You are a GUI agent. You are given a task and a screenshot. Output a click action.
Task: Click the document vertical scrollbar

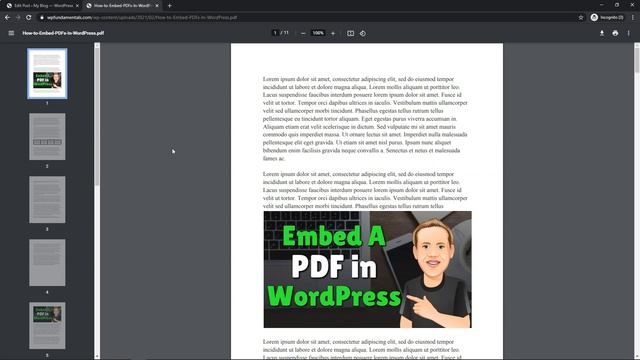637,59
